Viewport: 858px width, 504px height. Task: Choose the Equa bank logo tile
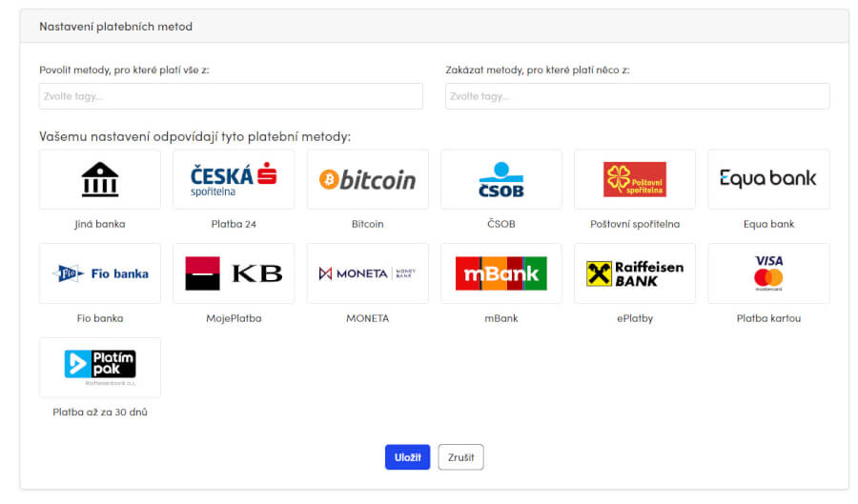[x=768, y=179]
